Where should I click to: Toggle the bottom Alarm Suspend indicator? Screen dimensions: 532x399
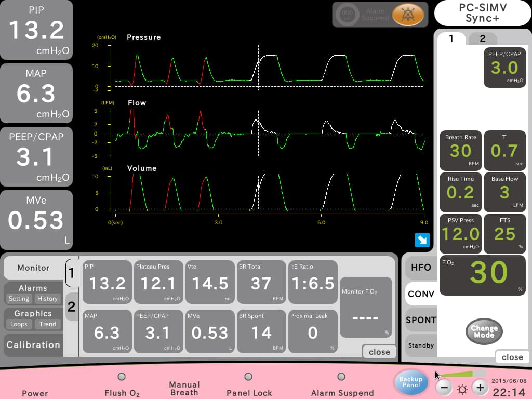[341, 377]
